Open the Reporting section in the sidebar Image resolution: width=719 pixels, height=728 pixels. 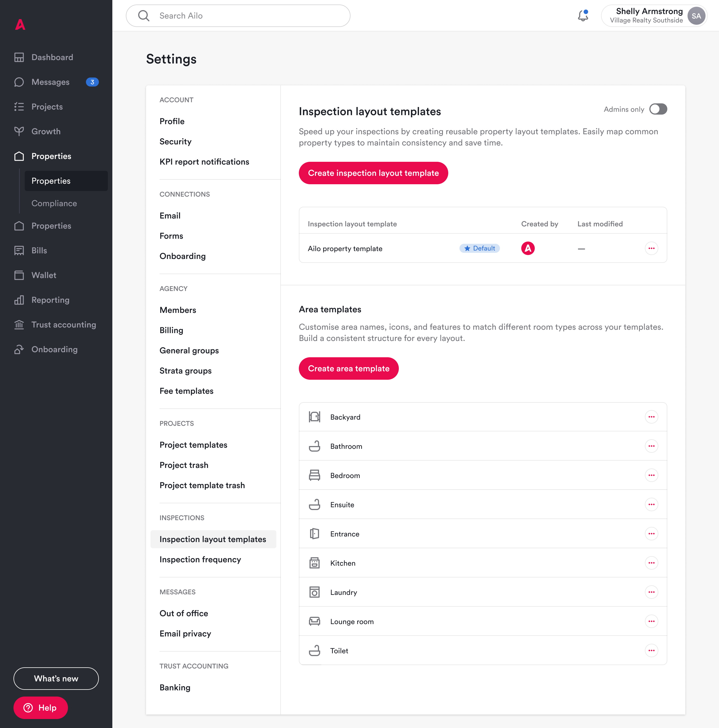(x=50, y=300)
